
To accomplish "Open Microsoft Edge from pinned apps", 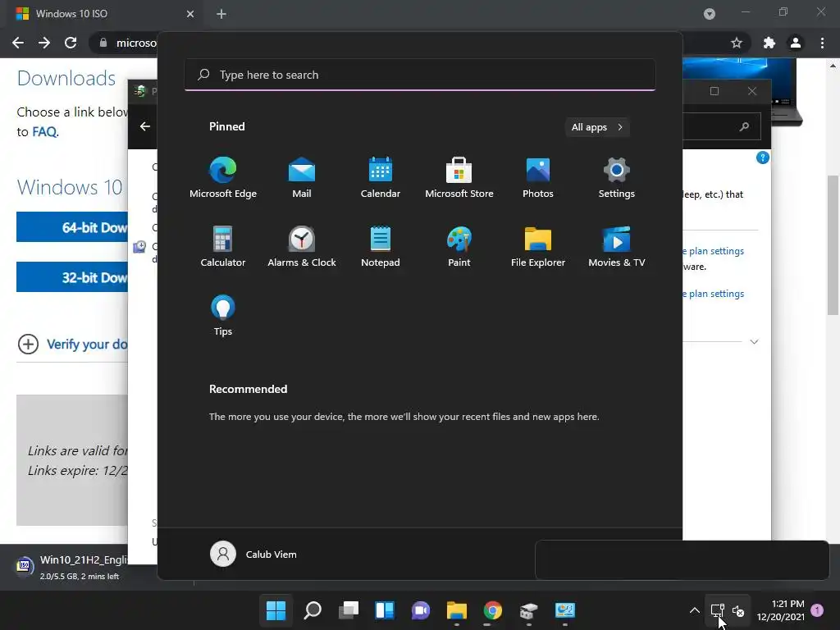I will pyautogui.click(x=223, y=177).
